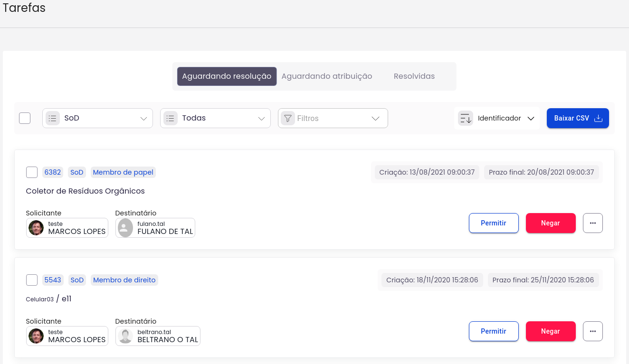Expand the SoD type dropdown

143,118
